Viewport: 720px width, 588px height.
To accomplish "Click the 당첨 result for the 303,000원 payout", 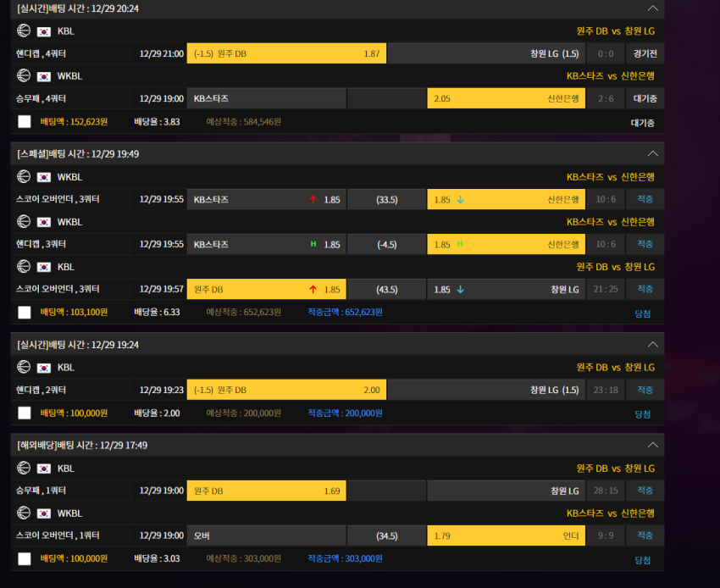I will [642, 560].
